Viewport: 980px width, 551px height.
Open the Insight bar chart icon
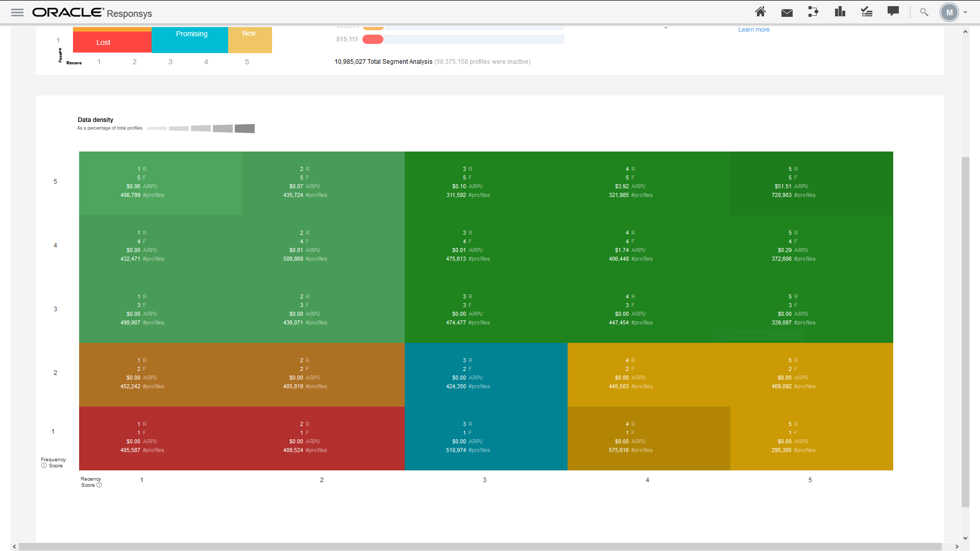(840, 12)
